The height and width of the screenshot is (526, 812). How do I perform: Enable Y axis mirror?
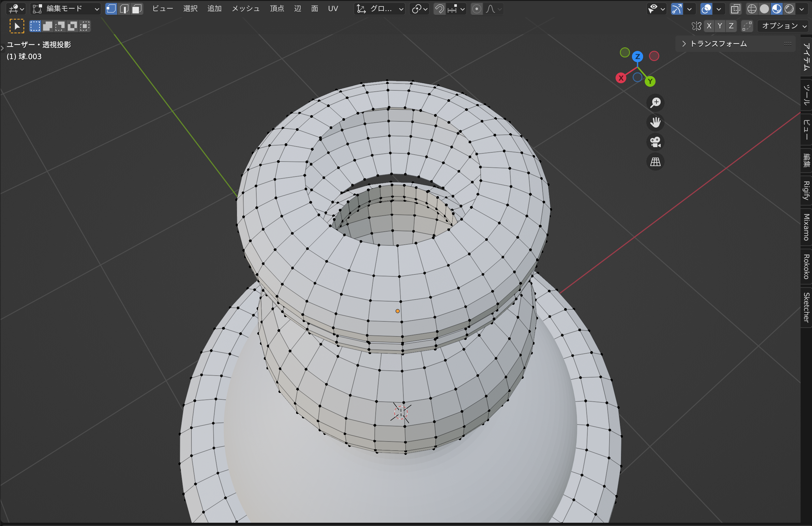[x=720, y=26]
